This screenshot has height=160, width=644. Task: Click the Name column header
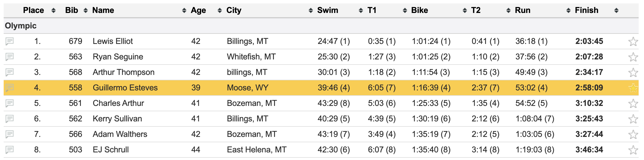[x=103, y=10]
